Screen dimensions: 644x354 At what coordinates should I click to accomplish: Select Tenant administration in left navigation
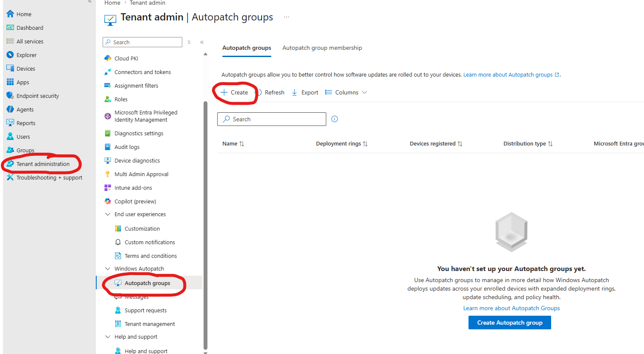(x=43, y=164)
